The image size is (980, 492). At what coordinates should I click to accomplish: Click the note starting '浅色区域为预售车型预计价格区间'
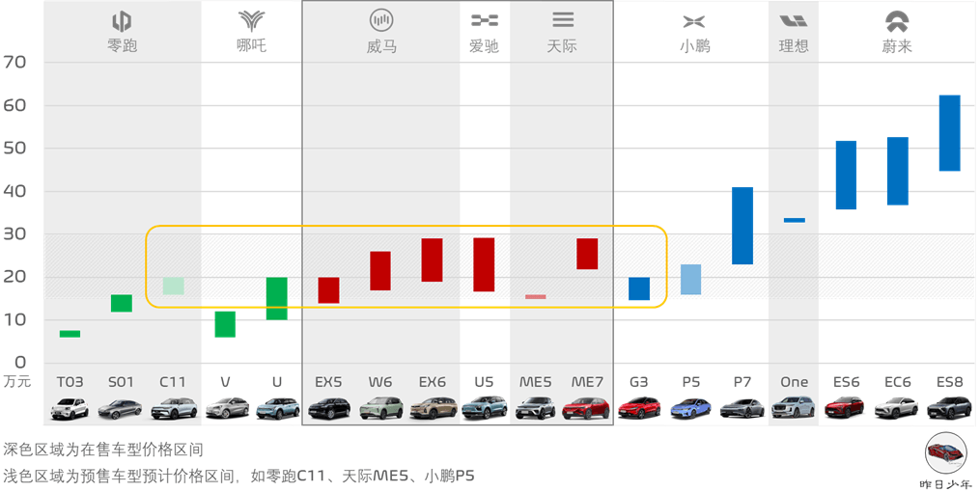coord(238,476)
